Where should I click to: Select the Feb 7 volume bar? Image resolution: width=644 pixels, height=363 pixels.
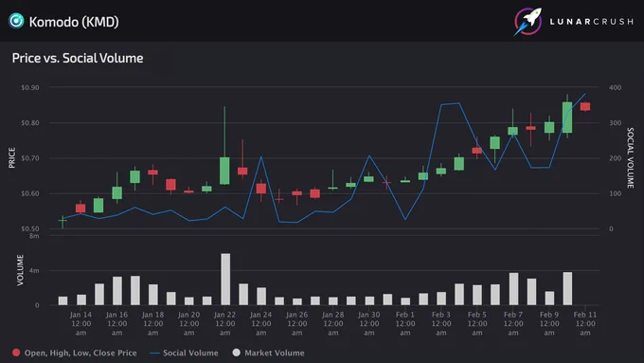click(x=514, y=289)
